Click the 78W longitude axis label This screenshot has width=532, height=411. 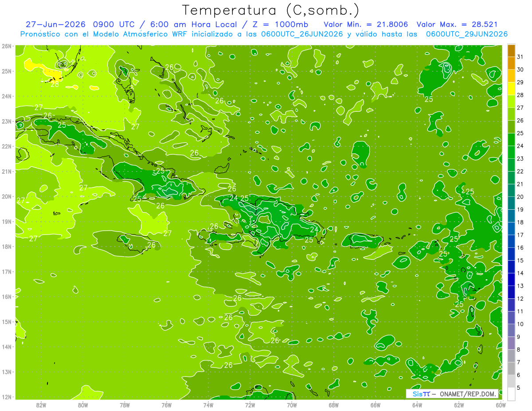point(125,404)
